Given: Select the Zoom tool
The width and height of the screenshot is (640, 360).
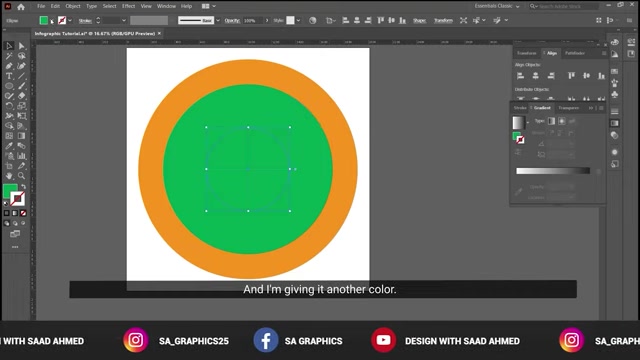Looking at the screenshot, I should (22, 176).
